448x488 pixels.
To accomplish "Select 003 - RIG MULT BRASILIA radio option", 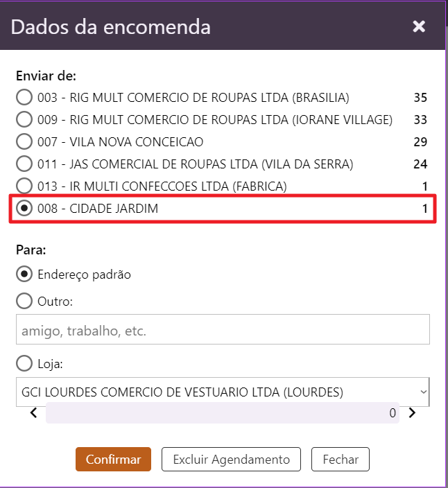I will pyautogui.click(x=24, y=97).
